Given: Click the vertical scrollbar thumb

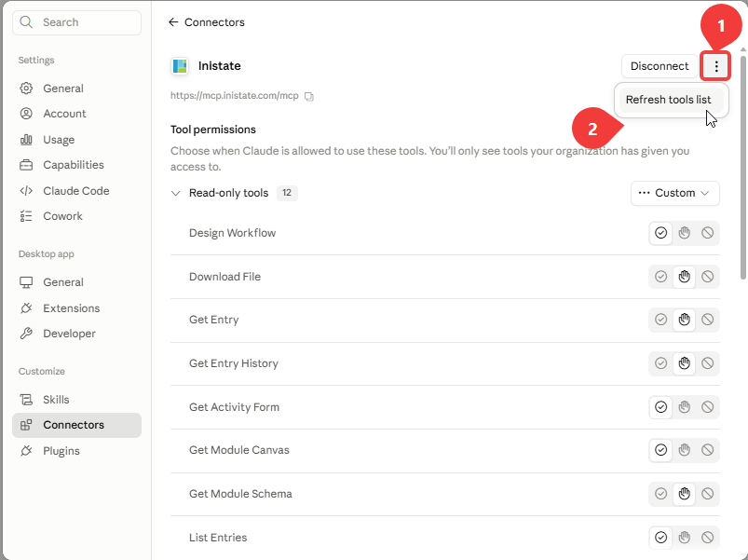Looking at the screenshot, I should pos(742,167).
